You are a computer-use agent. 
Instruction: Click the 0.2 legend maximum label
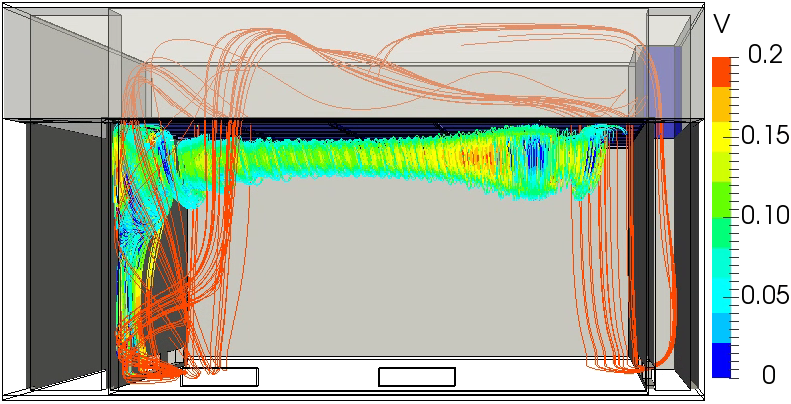point(763,57)
